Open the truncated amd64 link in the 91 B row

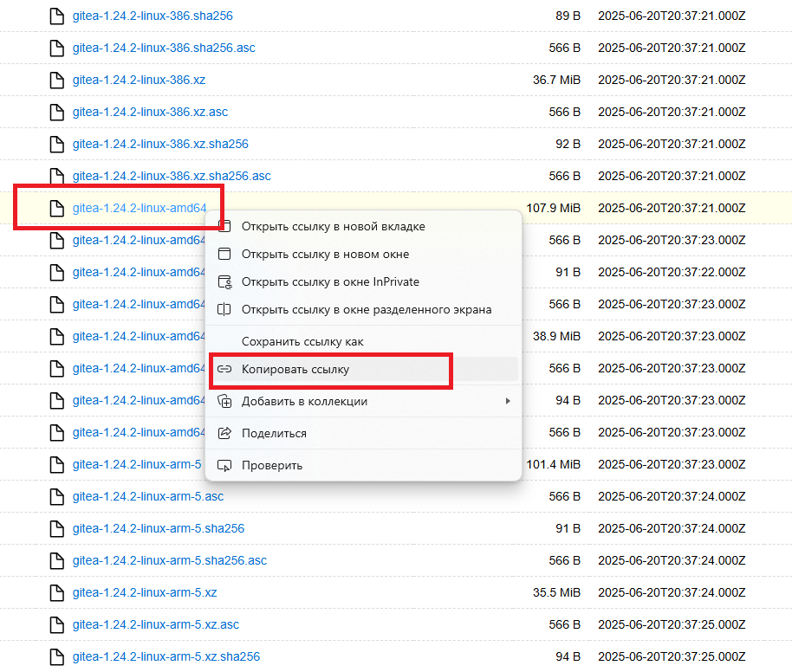click(x=139, y=272)
